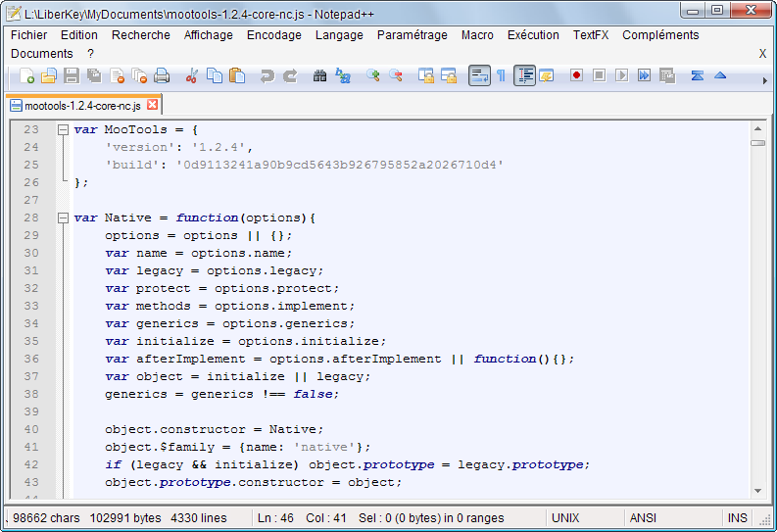The height and width of the screenshot is (532, 777).
Task: Toggle synchronized vertical scrolling icon
Action: coord(425,75)
